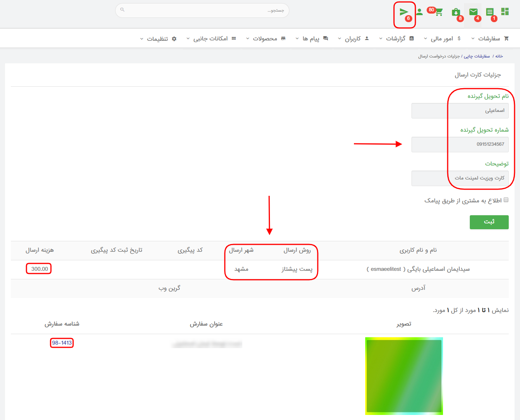Screen dimensions: 520x420
Task: Open the گزارشات menu
Action: 396,38
